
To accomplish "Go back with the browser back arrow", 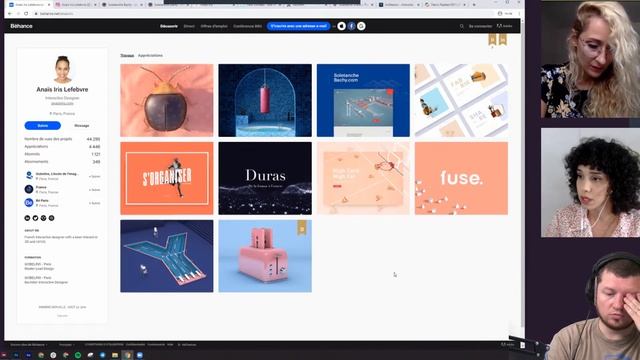I will coord(10,13).
